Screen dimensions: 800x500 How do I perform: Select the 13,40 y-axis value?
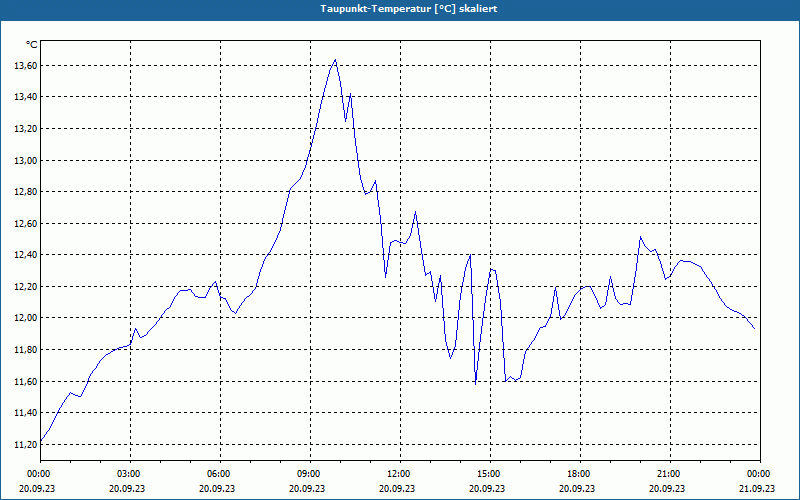26,97
